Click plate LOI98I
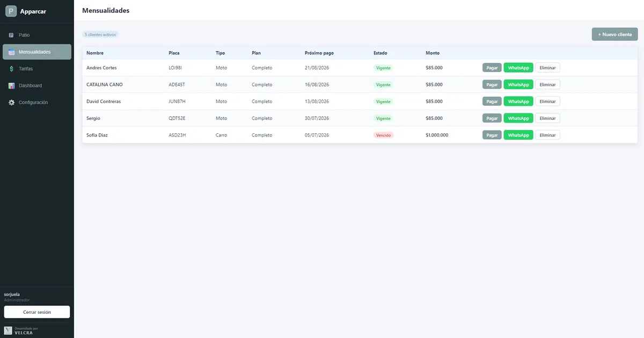This screenshot has width=644, height=338. coord(176,68)
